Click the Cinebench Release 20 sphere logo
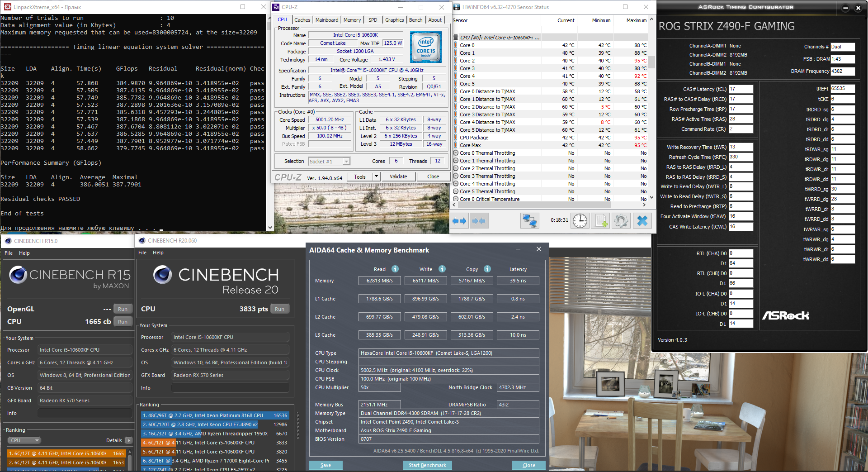The image size is (868, 472). click(162, 274)
